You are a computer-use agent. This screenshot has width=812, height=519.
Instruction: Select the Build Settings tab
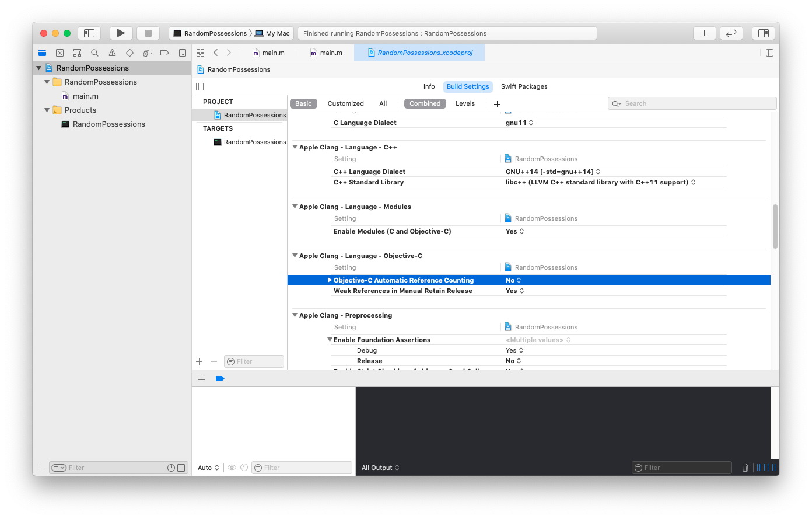tap(468, 86)
